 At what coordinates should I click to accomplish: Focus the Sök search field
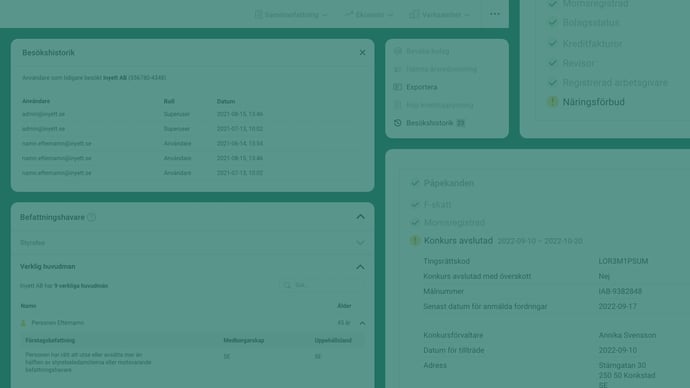(321, 286)
